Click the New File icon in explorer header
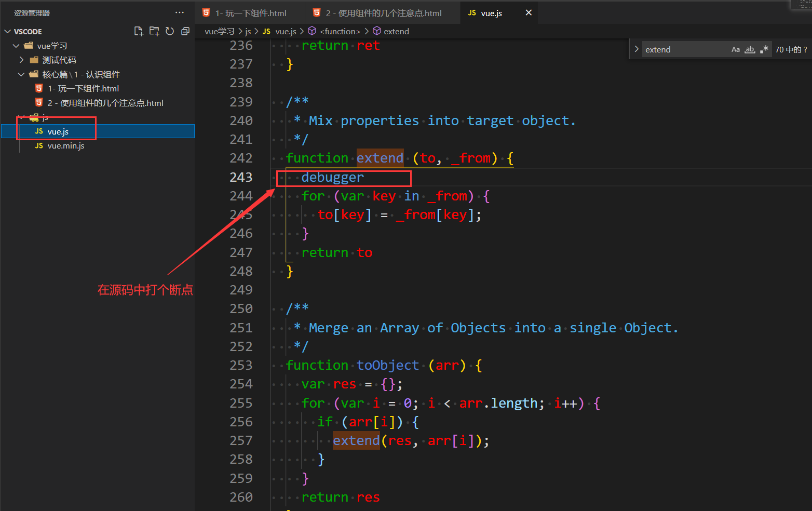 point(139,31)
